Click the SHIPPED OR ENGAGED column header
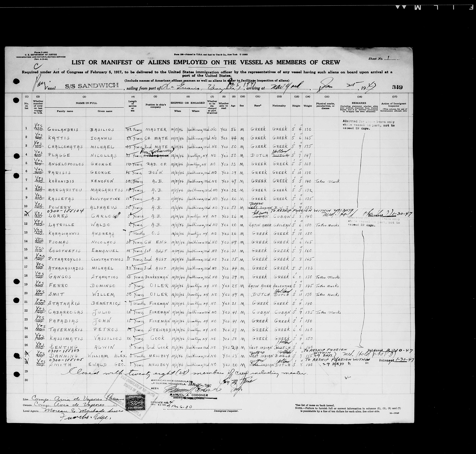Screen dimensions: 476x454 pyautogui.click(x=188, y=103)
